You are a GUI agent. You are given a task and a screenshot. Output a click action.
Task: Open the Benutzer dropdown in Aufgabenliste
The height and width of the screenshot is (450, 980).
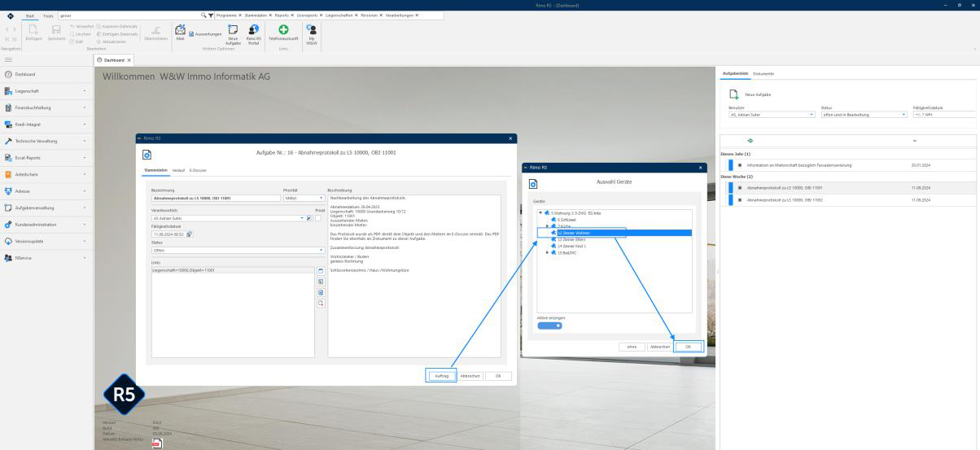click(772, 115)
